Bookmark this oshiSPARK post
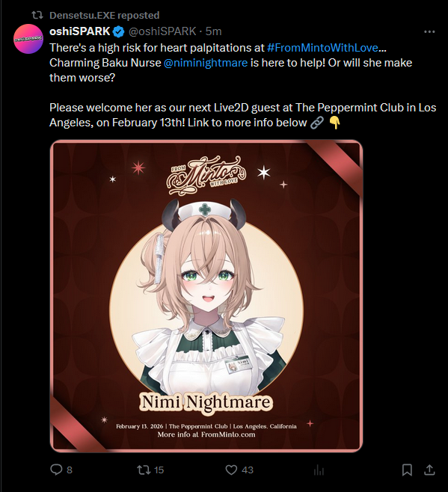This screenshot has height=492, width=448. [x=407, y=470]
